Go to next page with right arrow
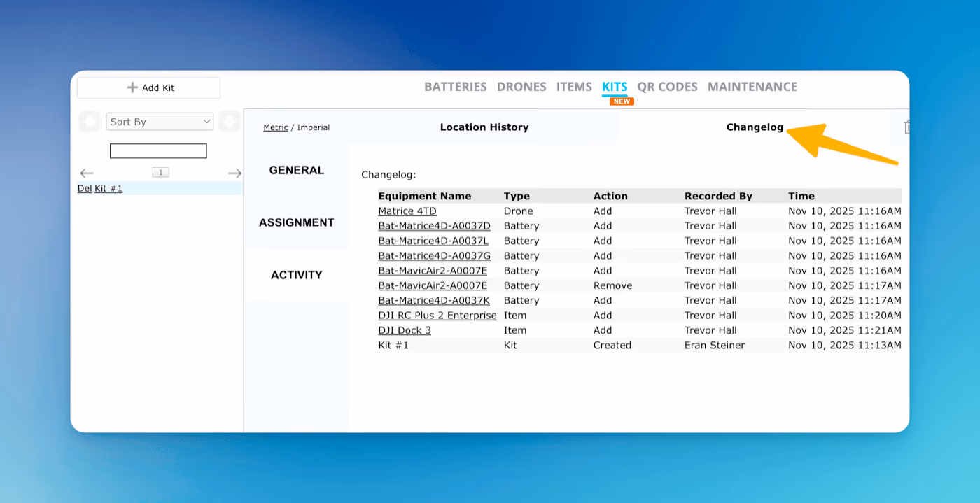The width and height of the screenshot is (980, 503). [x=234, y=173]
